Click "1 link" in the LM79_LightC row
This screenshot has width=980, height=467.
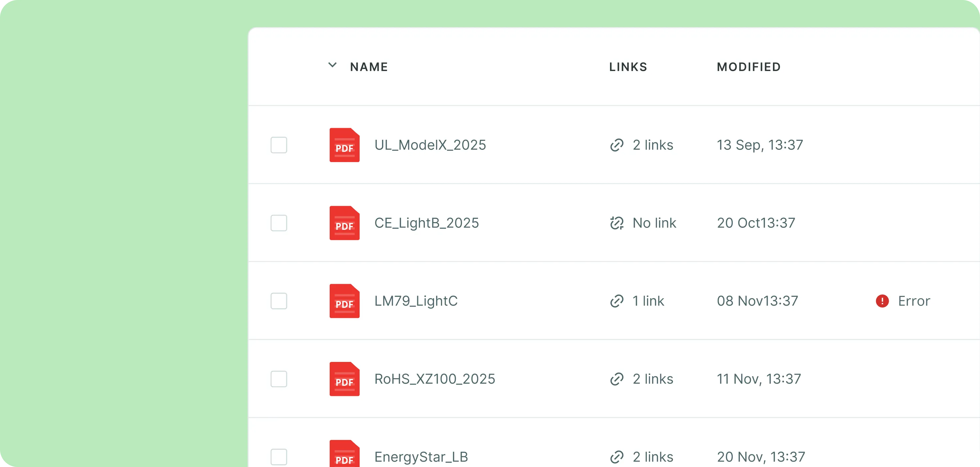coord(648,301)
